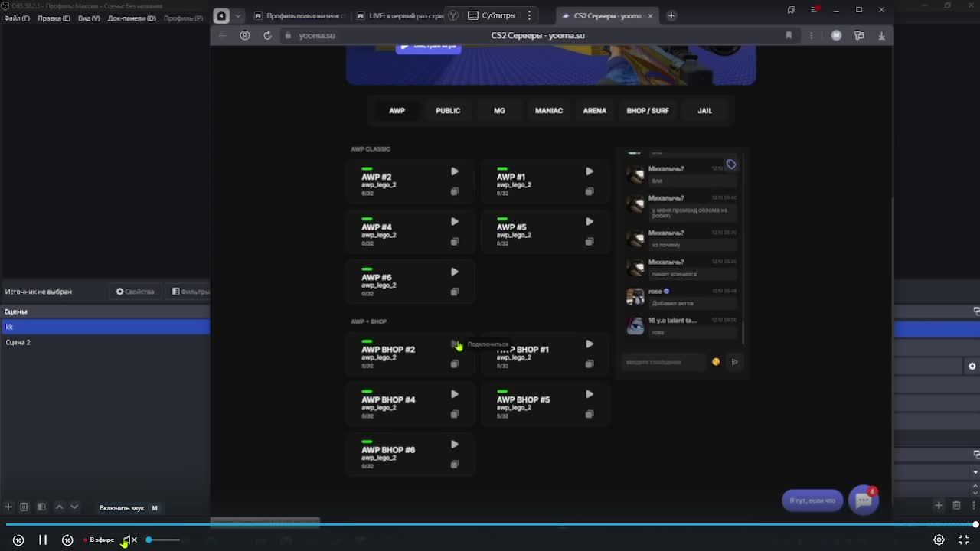Switch to the BHOP / SURF tab
Image resolution: width=980 pixels, height=551 pixels.
[648, 111]
